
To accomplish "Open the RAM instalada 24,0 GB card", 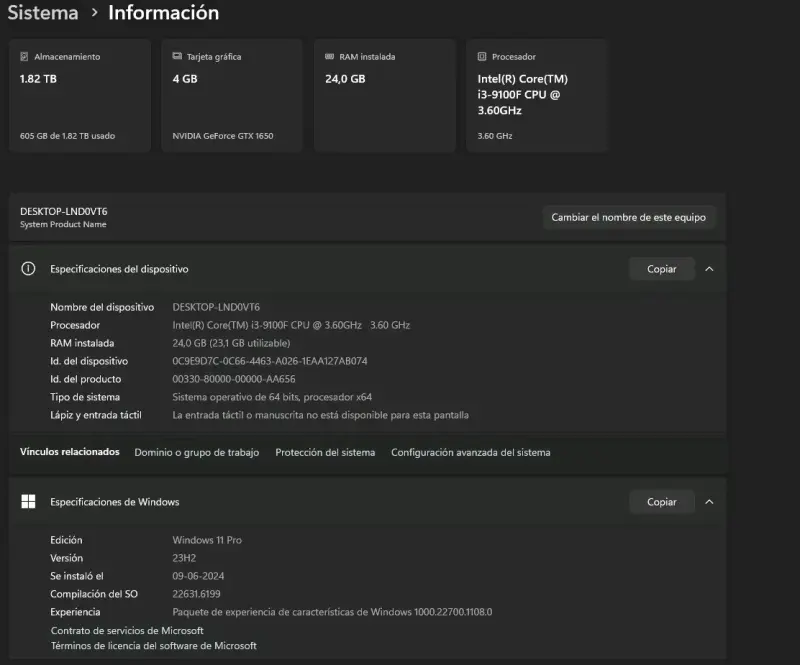I will tap(385, 95).
